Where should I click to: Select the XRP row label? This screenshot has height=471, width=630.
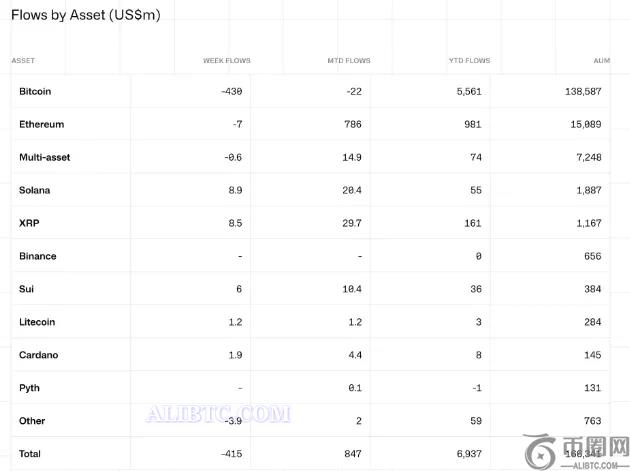click(x=28, y=223)
